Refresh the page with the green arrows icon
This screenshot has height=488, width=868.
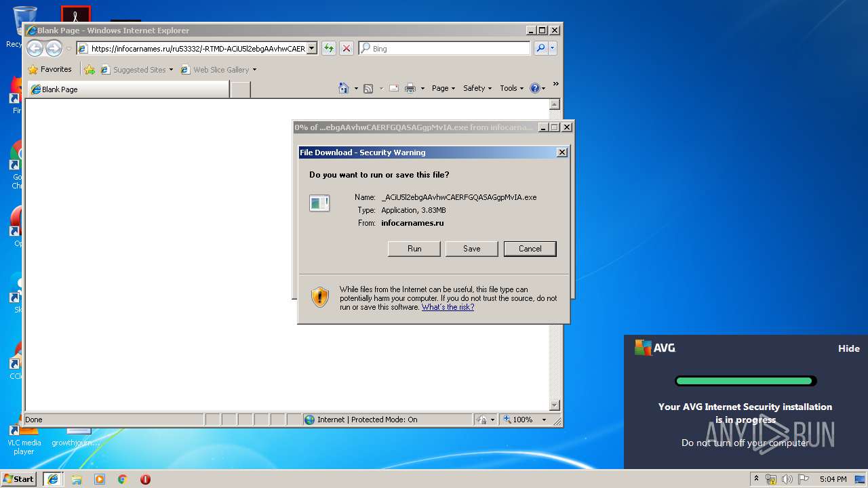(329, 48)
